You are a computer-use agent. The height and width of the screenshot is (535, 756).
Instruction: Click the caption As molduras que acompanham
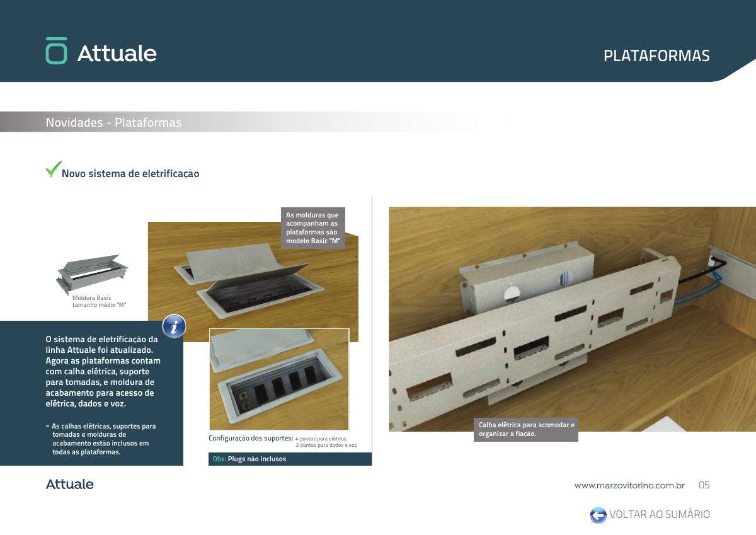pos(313,228)
